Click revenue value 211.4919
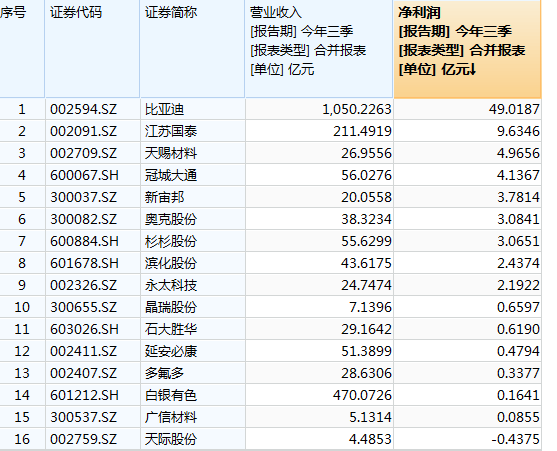 [x=362, y=131]
